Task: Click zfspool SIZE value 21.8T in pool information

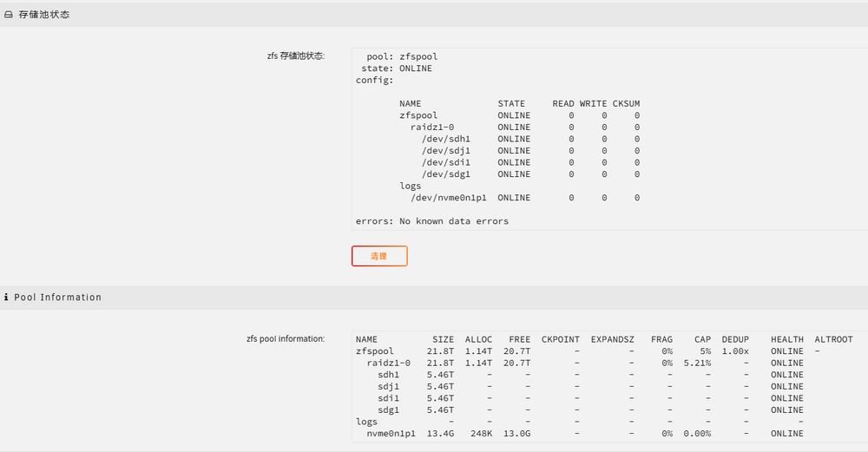Action: tap(440, 351)
